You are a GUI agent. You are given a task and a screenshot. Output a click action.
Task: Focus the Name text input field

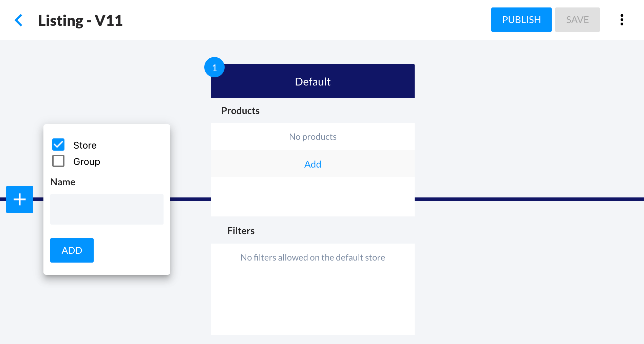[x=107, y=209]
